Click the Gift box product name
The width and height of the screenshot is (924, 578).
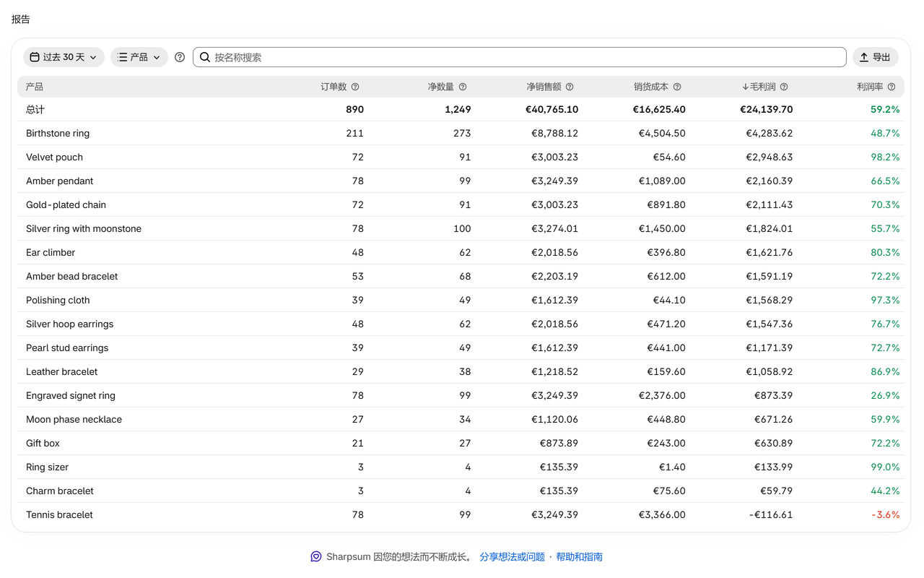tap(43, 443)
